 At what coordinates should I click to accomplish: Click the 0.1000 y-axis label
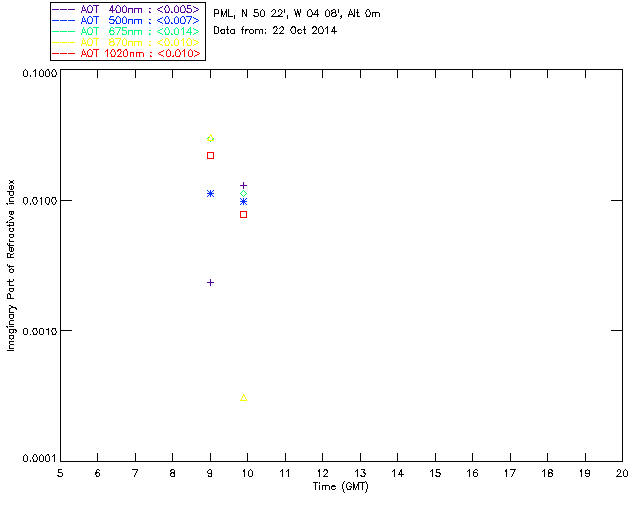point(40,73)
